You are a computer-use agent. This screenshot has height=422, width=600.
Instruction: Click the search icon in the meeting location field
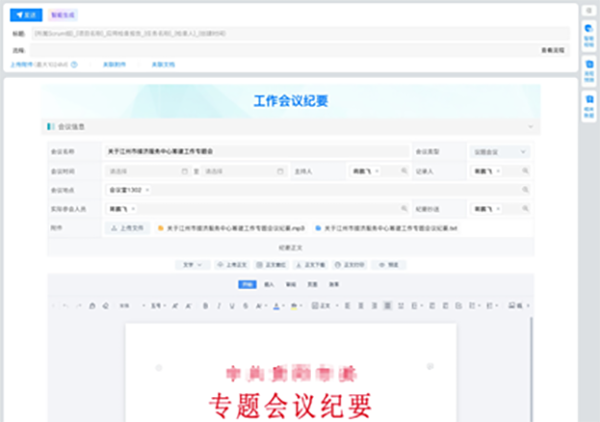525,190
